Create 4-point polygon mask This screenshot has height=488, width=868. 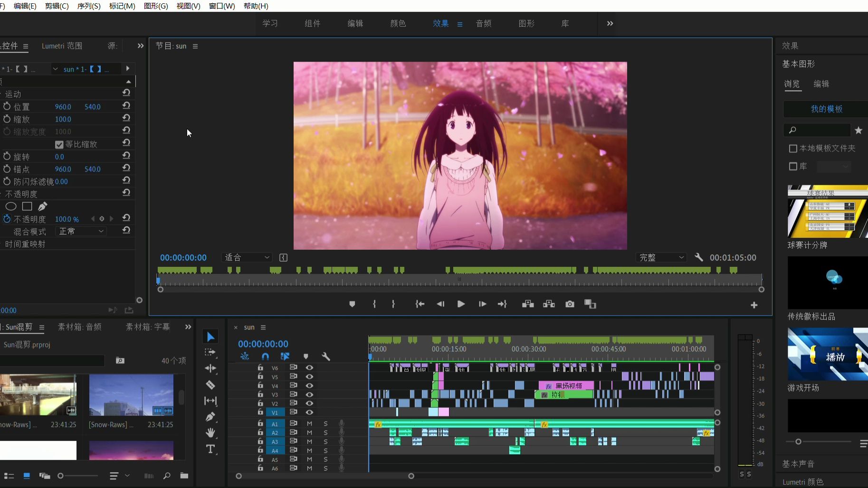pos(27,206)
